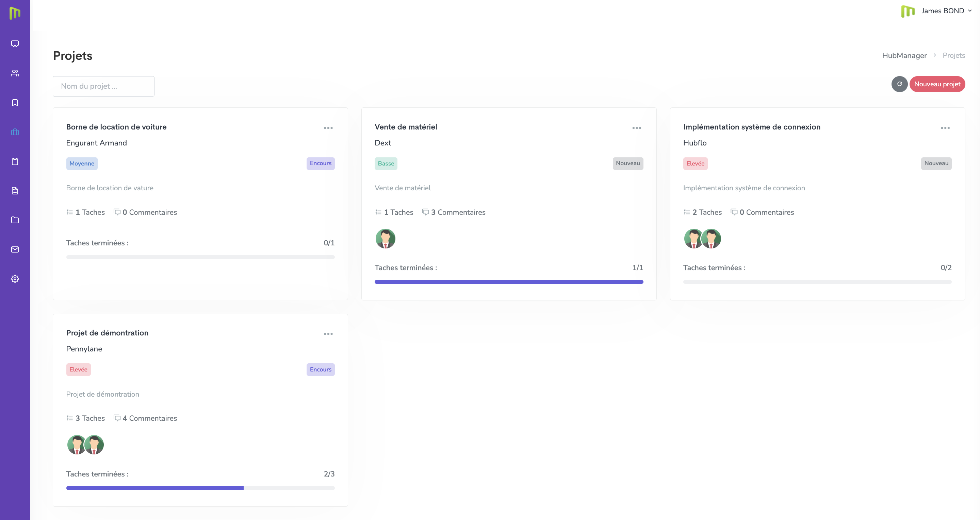
Task: Open the folder icon in sidebar
Action: pos(15,220)
